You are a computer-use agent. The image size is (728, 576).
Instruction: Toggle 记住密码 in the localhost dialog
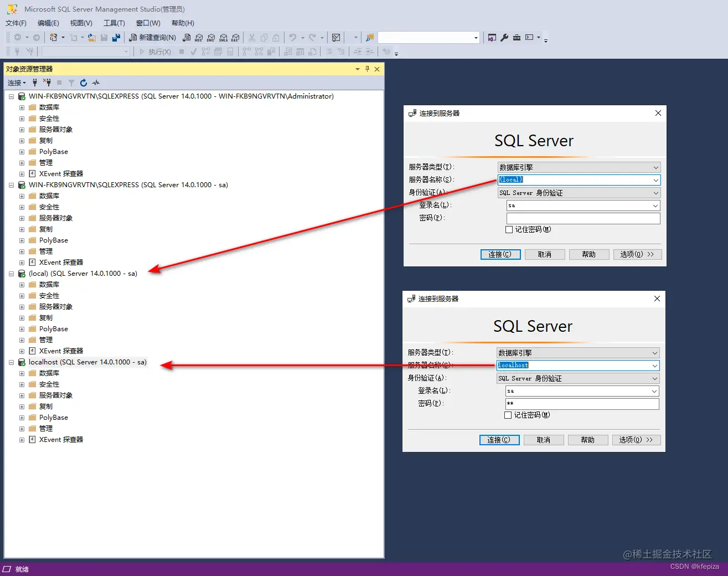(508, 415)
